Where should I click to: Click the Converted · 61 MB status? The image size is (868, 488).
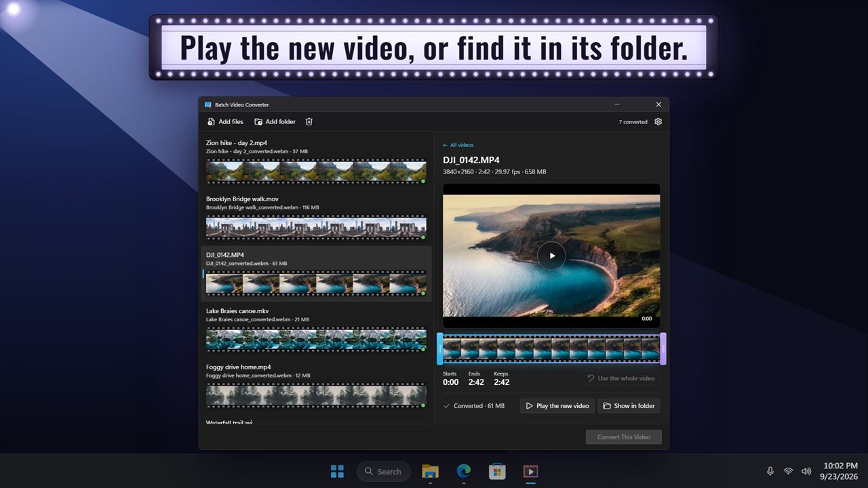[473, 406]
